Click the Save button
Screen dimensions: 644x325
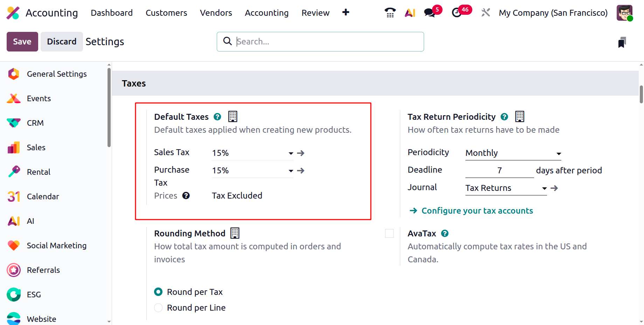coord(22,42)
